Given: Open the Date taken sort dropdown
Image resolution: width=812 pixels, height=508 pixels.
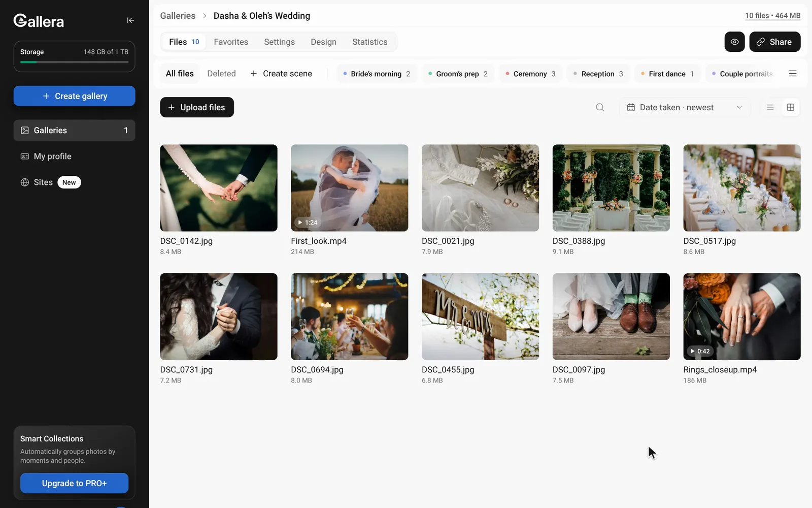Looking at the screenshot, I should point(685,107).
